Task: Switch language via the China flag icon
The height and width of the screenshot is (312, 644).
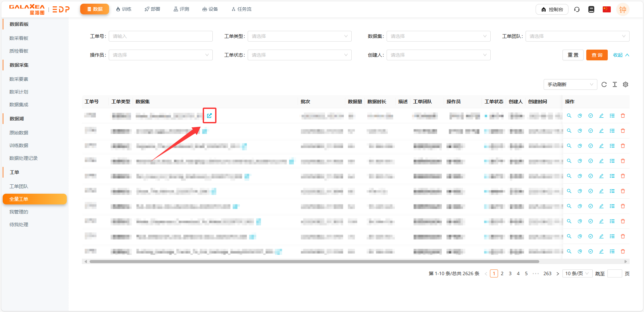Action: pos(606,9)
